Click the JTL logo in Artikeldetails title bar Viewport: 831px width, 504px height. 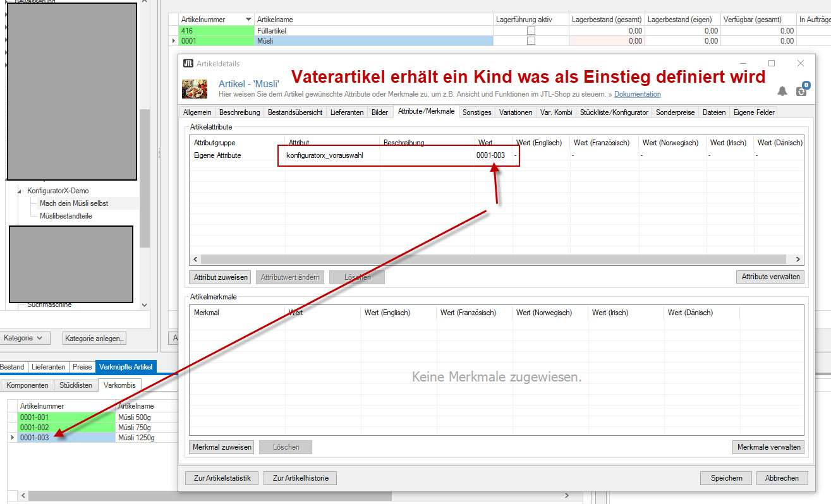tap(188, 63)
